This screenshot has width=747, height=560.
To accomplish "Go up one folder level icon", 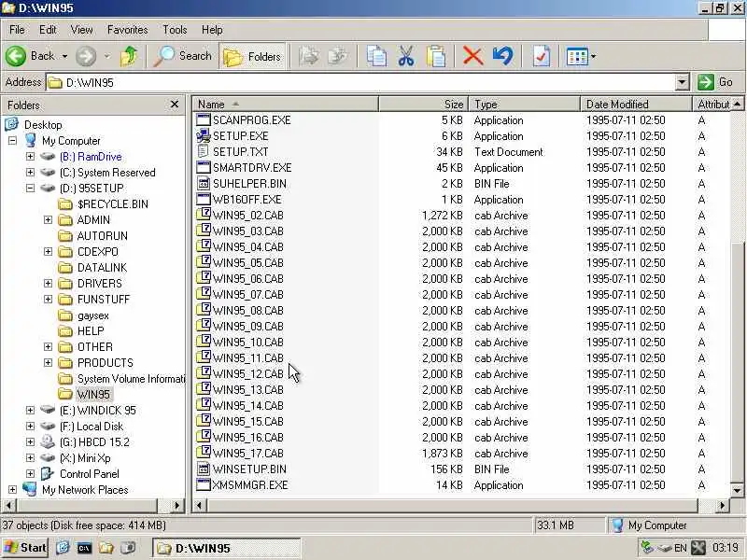I will tap(129, 56).
